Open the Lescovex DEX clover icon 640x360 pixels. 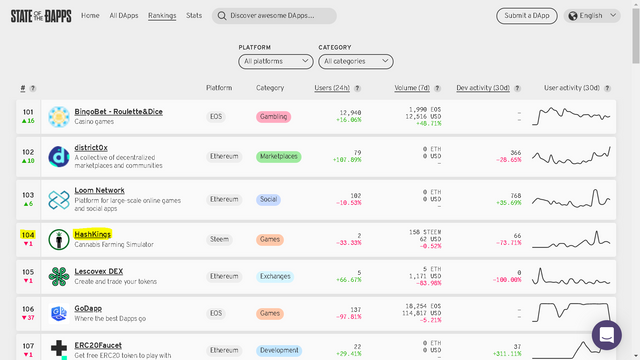[59, 276]
